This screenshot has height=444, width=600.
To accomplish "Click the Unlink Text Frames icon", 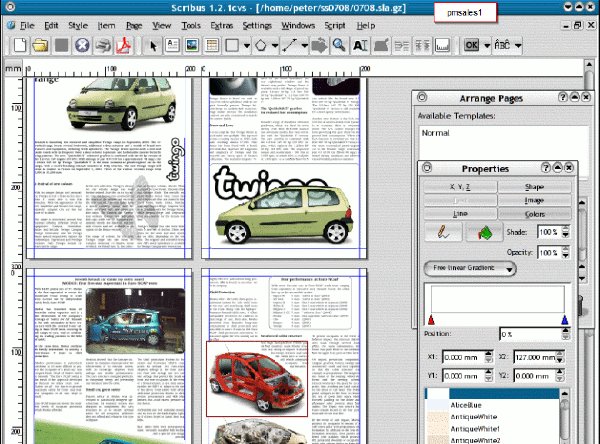I will pos(422,45).
